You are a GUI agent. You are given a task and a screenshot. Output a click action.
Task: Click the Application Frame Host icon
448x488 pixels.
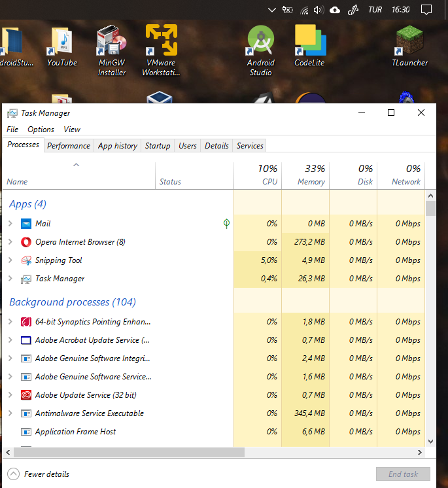tap(26, 432)
